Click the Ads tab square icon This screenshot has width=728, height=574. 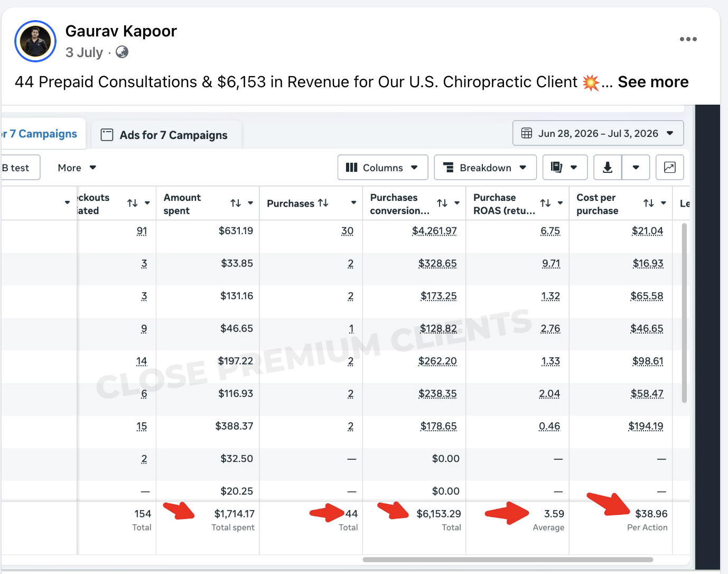(x=107, y=135)
